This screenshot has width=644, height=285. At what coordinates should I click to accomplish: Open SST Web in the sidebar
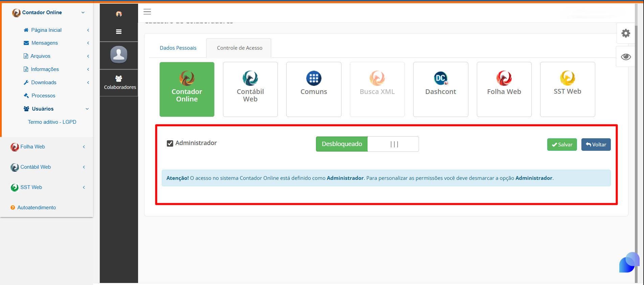31,187
